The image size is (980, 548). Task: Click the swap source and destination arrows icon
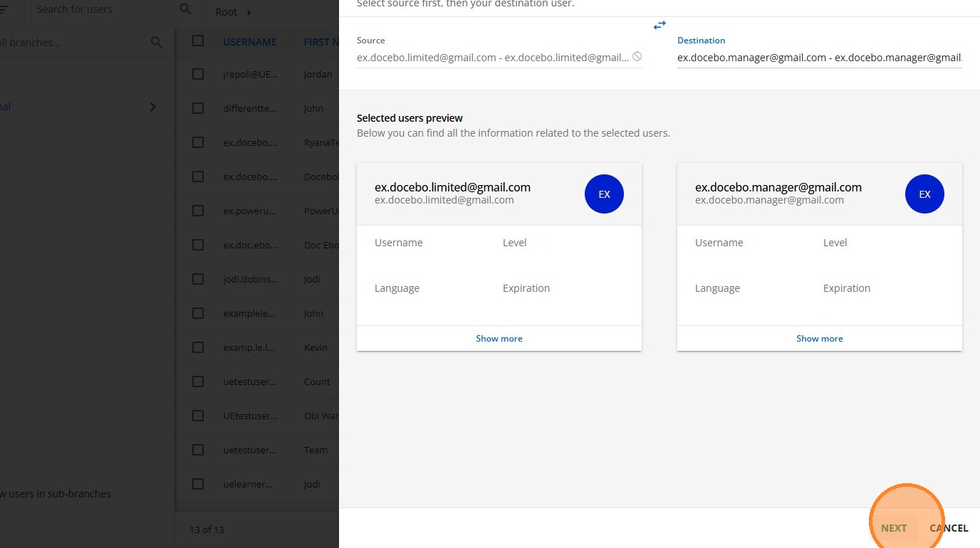click(660, 26)
